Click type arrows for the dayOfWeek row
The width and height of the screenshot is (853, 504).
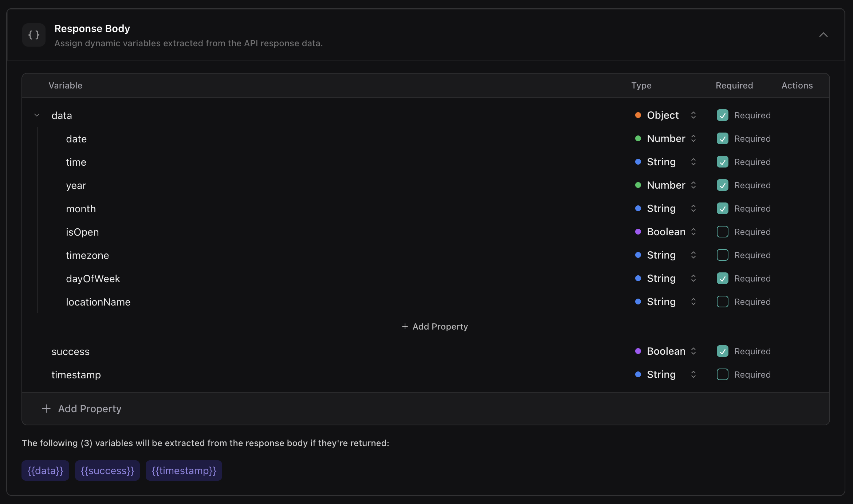[x=693, y=279]
